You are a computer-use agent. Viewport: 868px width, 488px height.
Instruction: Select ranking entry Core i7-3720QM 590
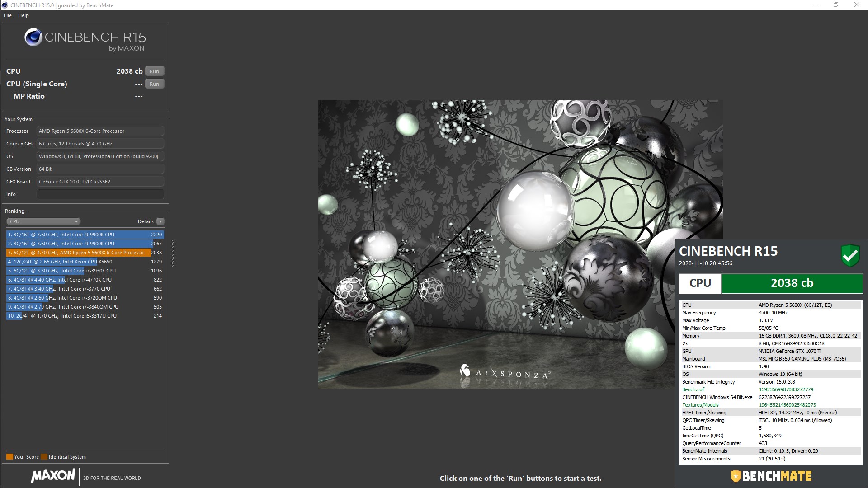coord(85,298)
